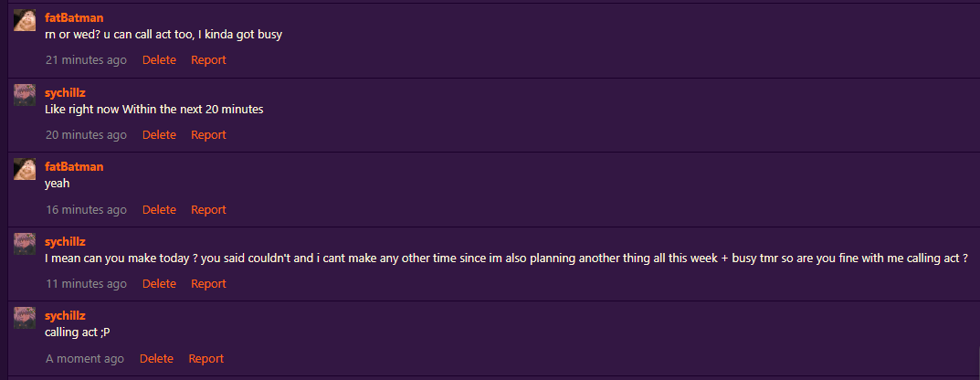Report the comment posted a moment ago
The width and height of the screenshot is (980, 380).
pyautogui.click(x=206, y=359)
